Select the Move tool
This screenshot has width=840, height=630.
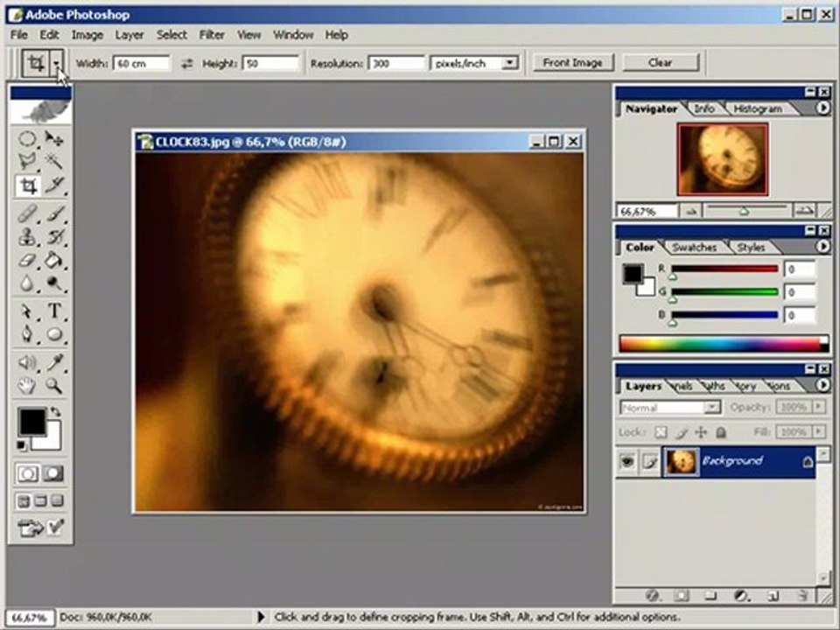click(x=53, y=139)
